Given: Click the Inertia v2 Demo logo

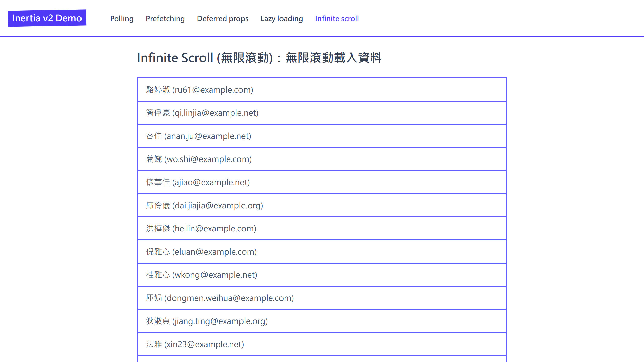Looking at the screenshot, I should [47, 18].
